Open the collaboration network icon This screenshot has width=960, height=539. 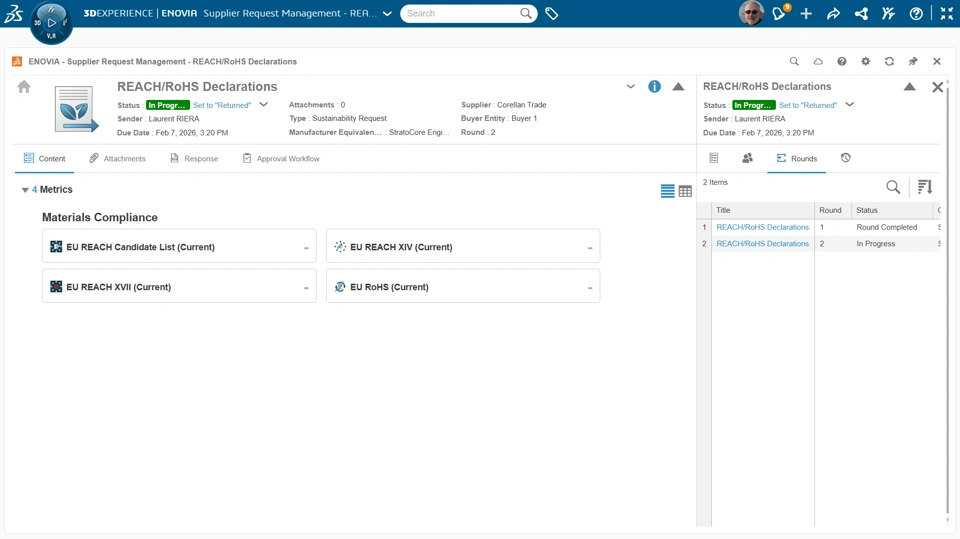[x=861, y=13]
